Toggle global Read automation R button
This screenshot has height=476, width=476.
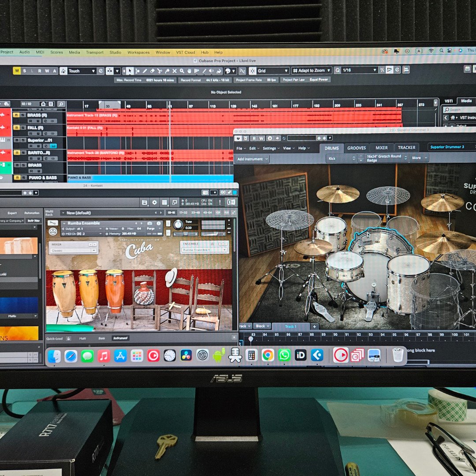coord(40,71)
